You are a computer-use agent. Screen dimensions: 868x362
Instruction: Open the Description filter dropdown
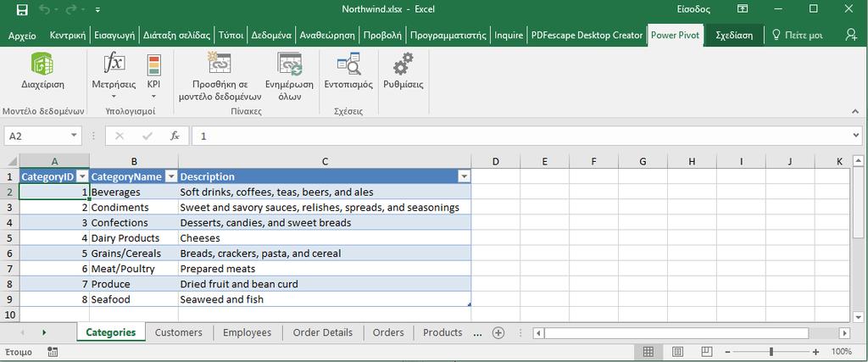(x=464, y=176)
